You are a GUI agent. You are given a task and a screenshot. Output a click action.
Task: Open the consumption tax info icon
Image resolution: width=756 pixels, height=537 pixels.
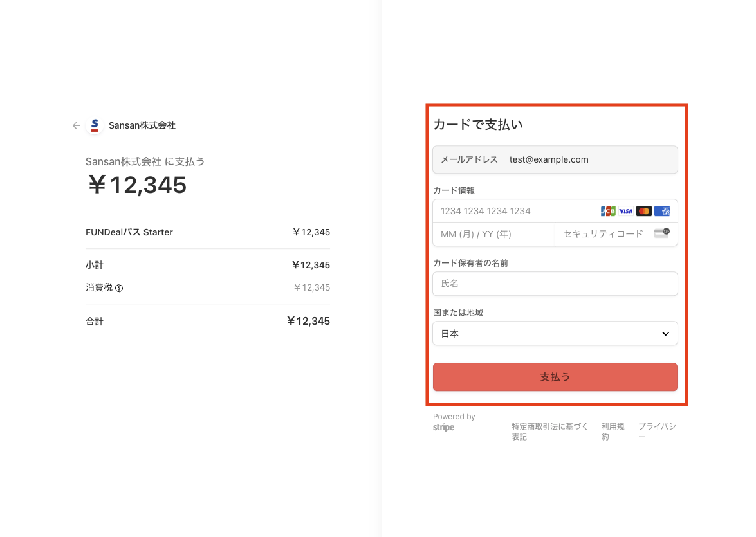pos(119,288)
